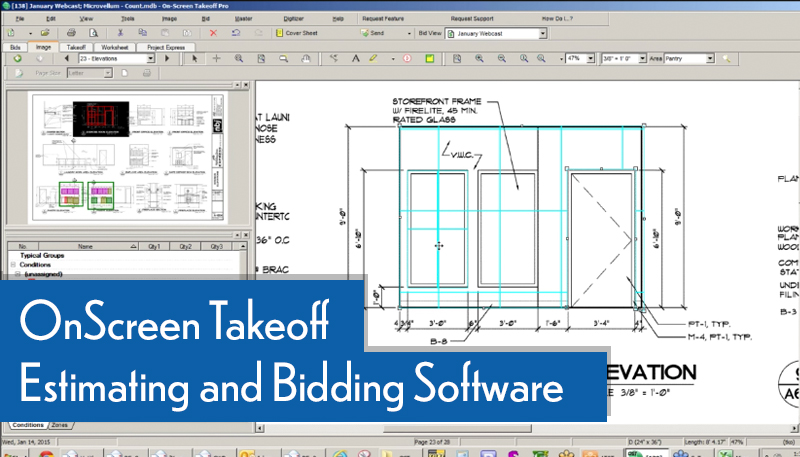Open the Master menu
800x457 pixels.
[x=243, y=19]
